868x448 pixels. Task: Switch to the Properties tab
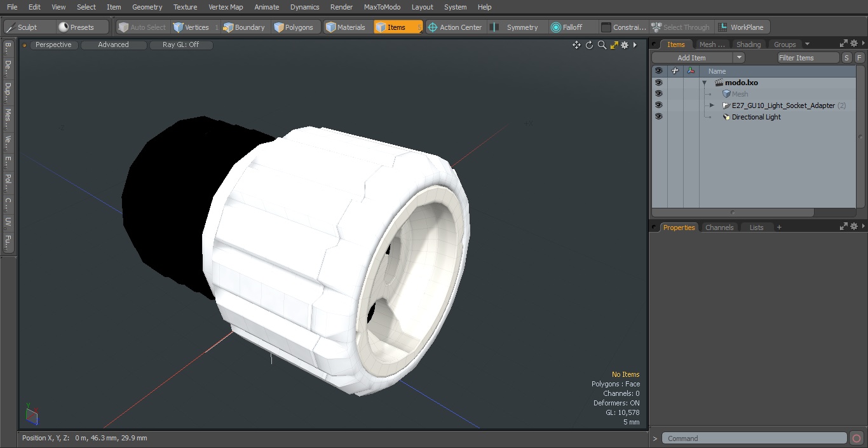click(679, 227)
